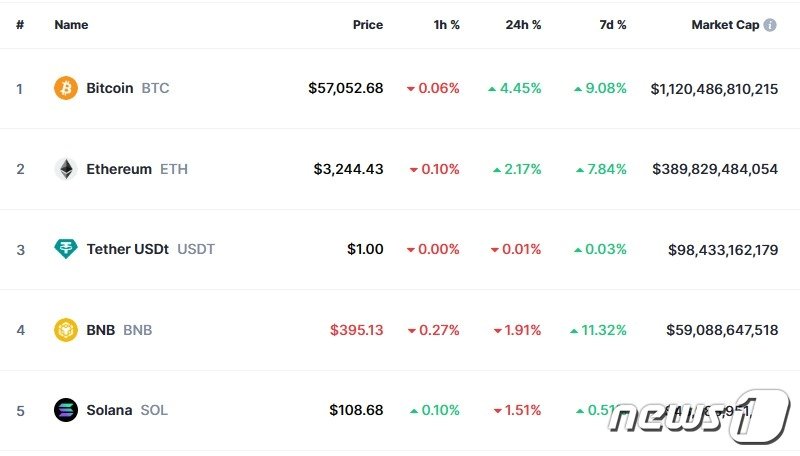Image resolution: width=800 pixels, height=456 pixels.
Task: Click Ethereum's market cap value
Action: point(714,169)
